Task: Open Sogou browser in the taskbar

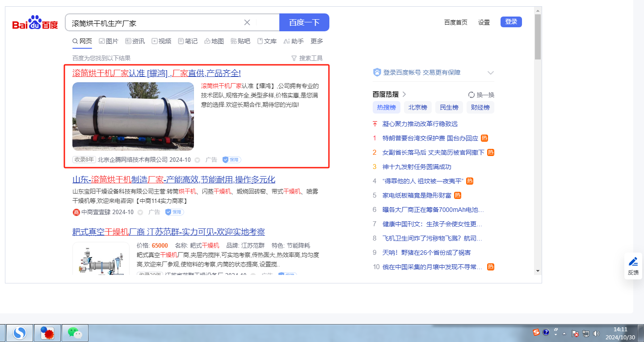Action: [19, 333]
